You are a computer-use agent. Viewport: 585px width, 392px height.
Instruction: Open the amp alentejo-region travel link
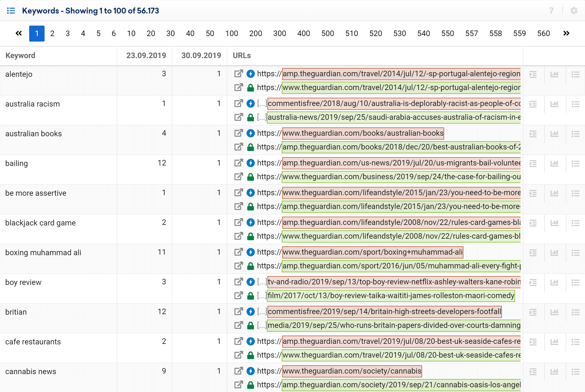[x=401, y=74]
